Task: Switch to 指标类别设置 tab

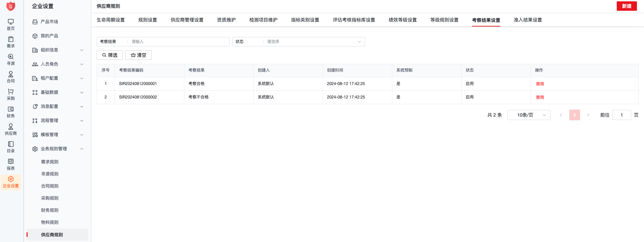Action: point(305,20)
